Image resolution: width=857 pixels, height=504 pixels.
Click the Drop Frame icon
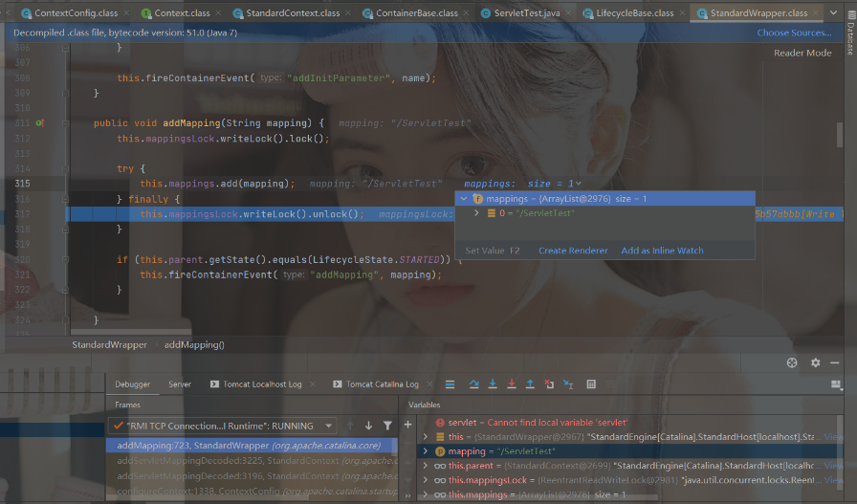pyautogui.click(x=549, y=384)
